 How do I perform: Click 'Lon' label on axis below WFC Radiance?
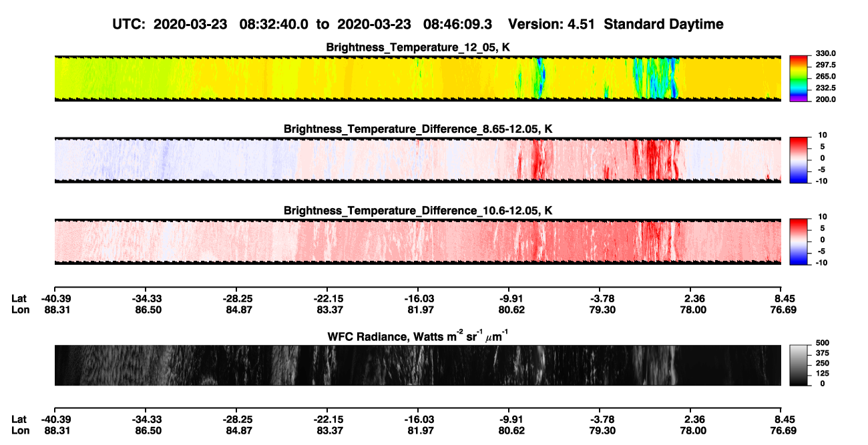click(20, 430)
